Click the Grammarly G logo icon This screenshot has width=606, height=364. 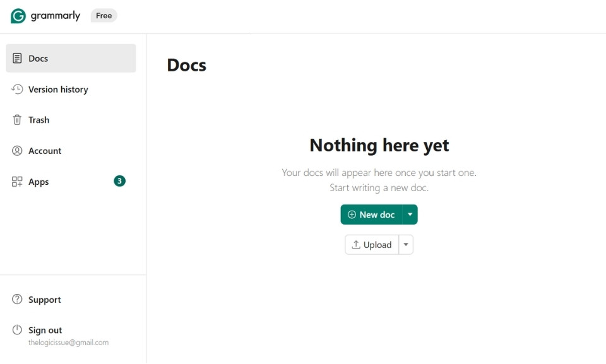18,16
